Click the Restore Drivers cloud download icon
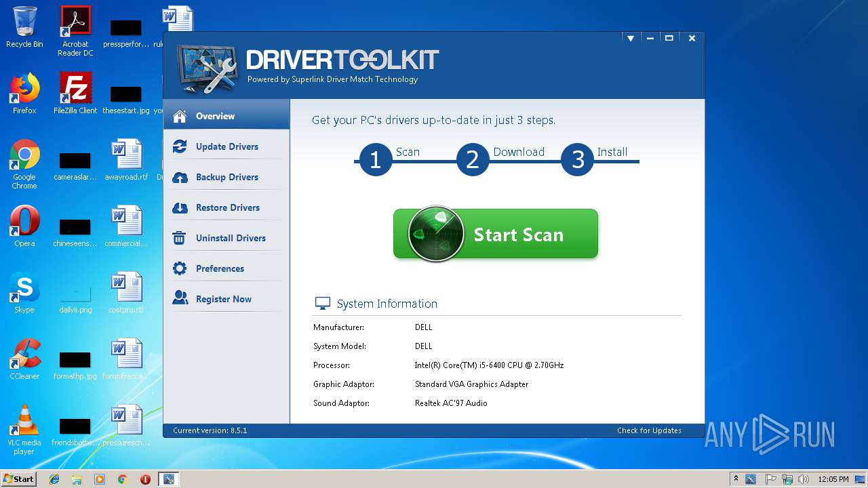868x488 pixels. click(x=180, y=208)
